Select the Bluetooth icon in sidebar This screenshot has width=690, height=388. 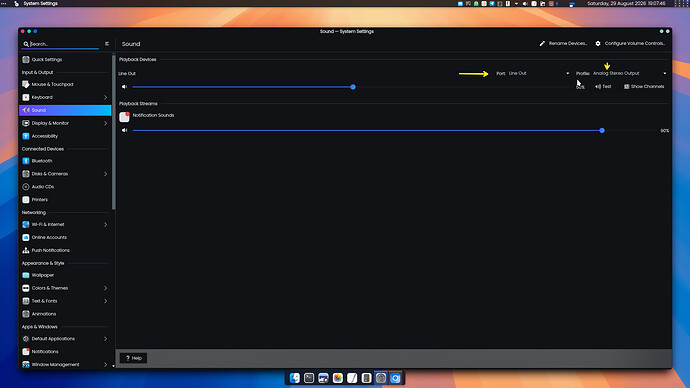coord(26,161)
